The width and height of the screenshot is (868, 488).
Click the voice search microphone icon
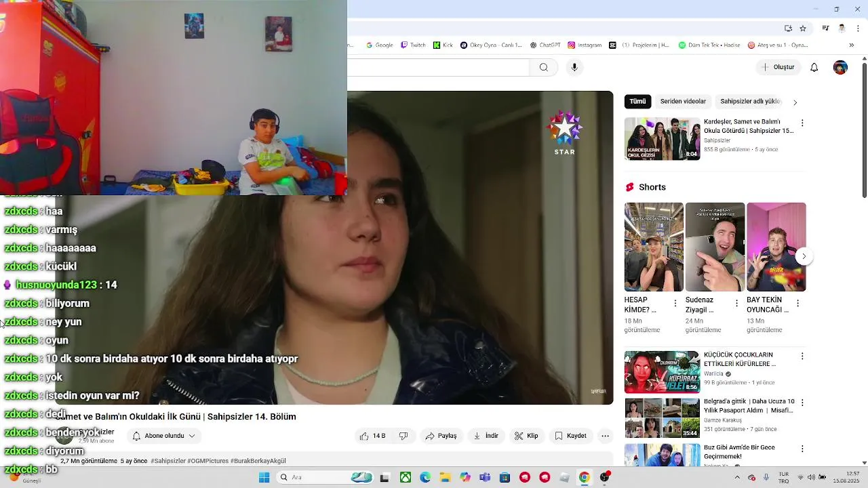tap(574, 67)
